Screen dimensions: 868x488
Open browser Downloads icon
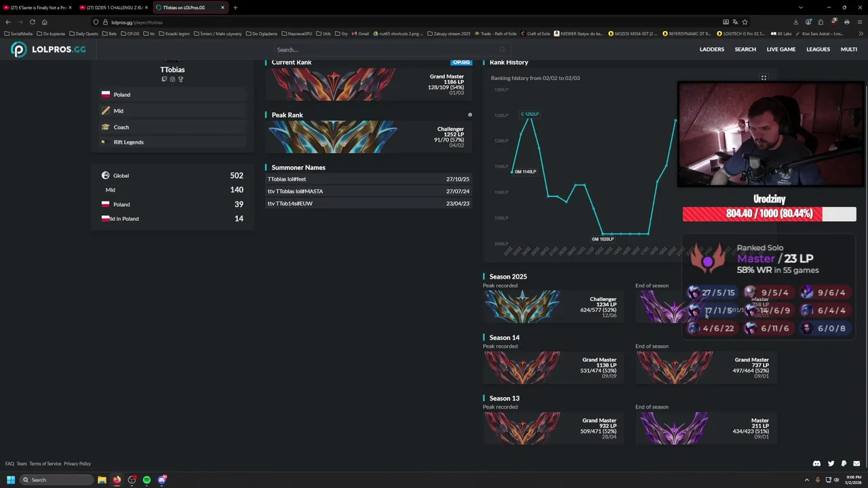(796, 22)
